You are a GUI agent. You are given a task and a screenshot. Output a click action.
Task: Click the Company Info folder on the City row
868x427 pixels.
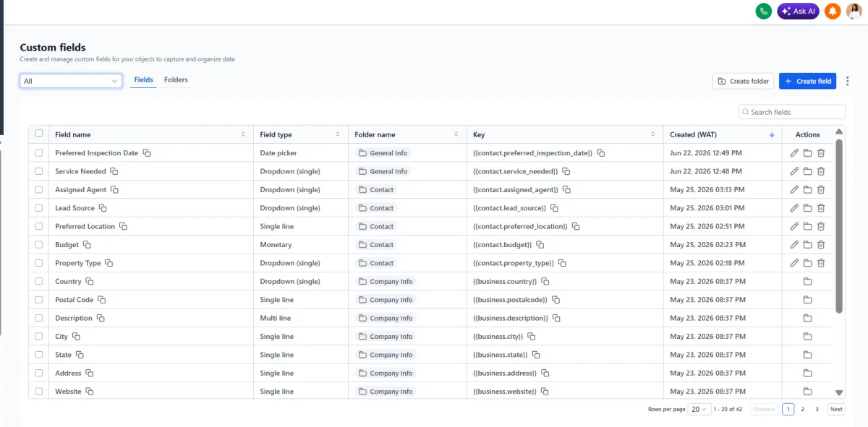(x=386, y=337)
